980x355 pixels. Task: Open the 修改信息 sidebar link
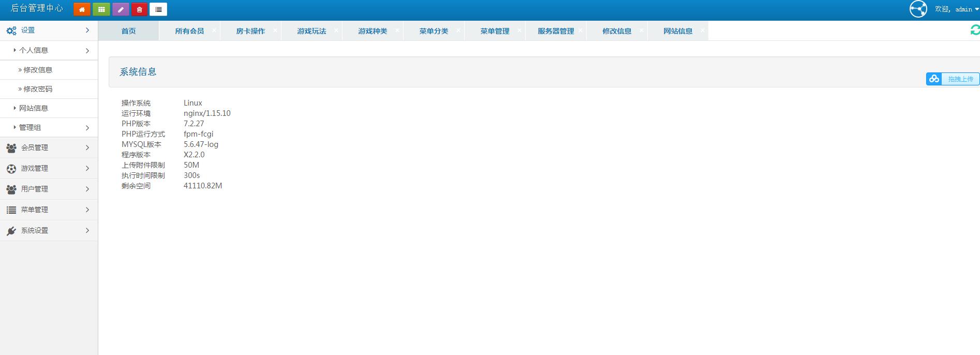click(x=38, y=70)
